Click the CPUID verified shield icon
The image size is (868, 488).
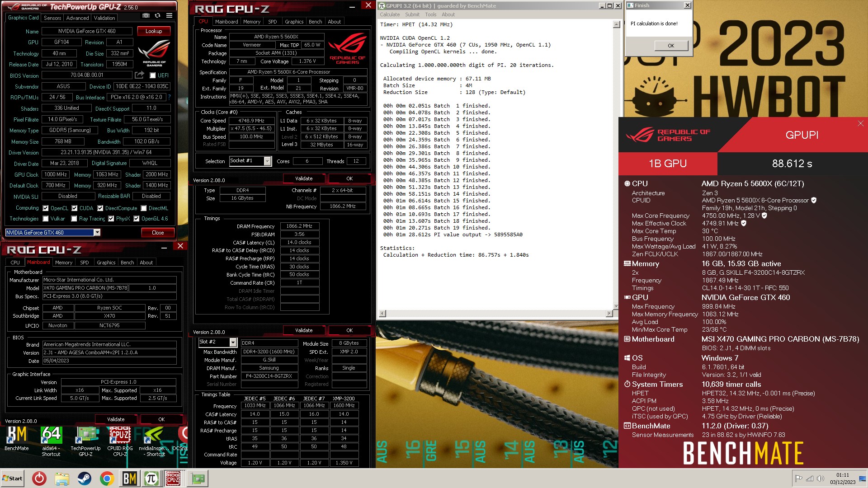(814, 200)
